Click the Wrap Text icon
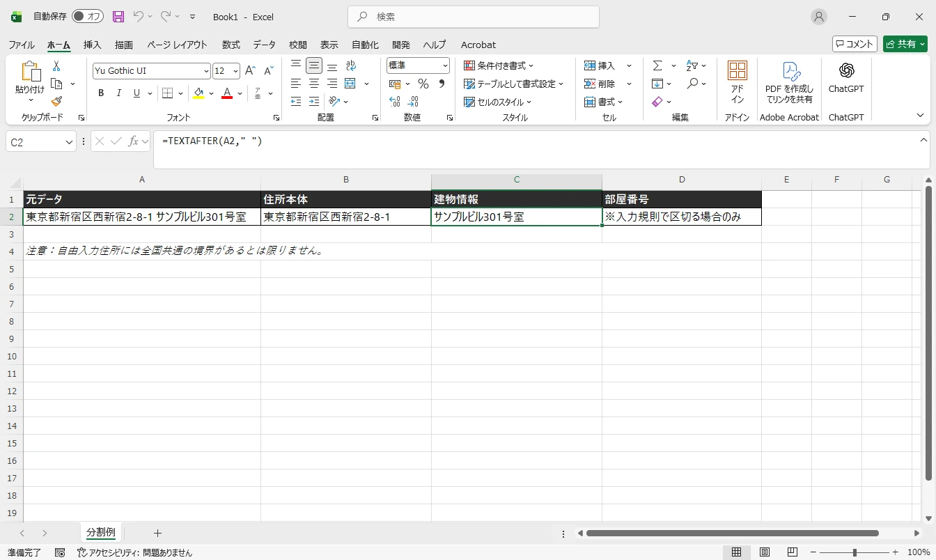This screenshot has height=560, width=936. pos(351,65)
